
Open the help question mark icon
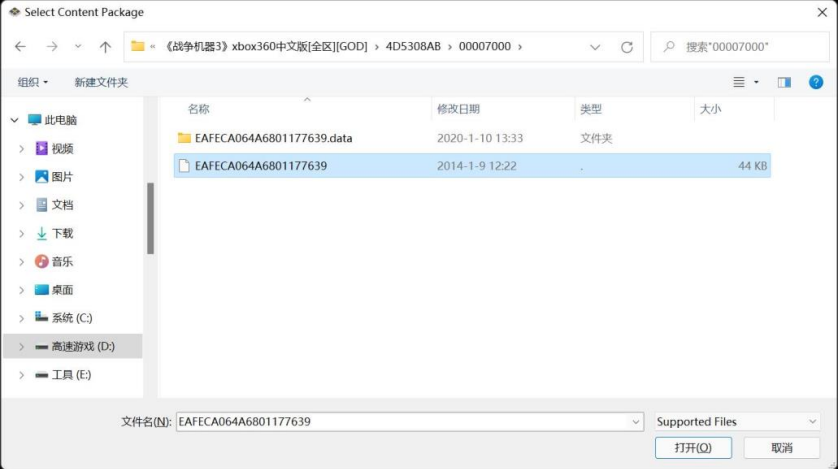815,82
